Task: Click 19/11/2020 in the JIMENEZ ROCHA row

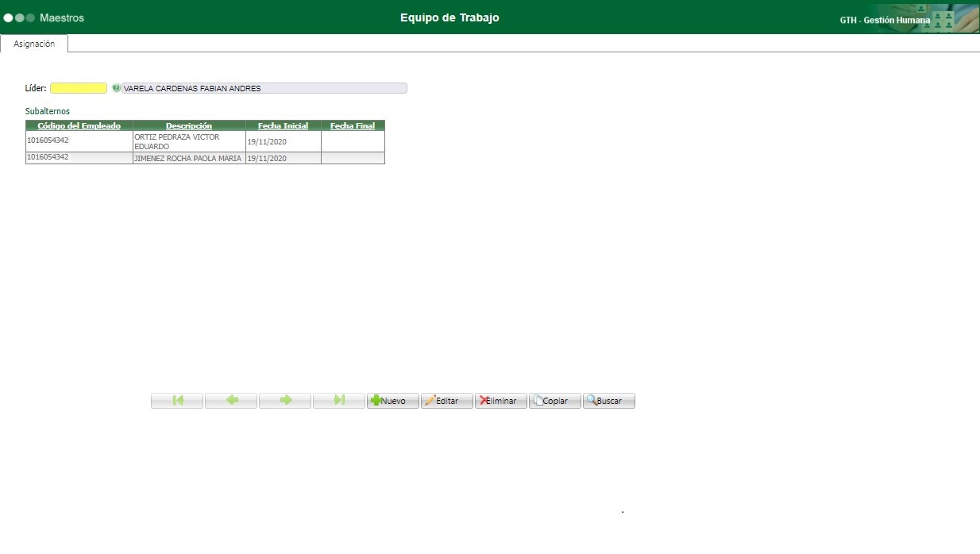Action: point(267,159)
